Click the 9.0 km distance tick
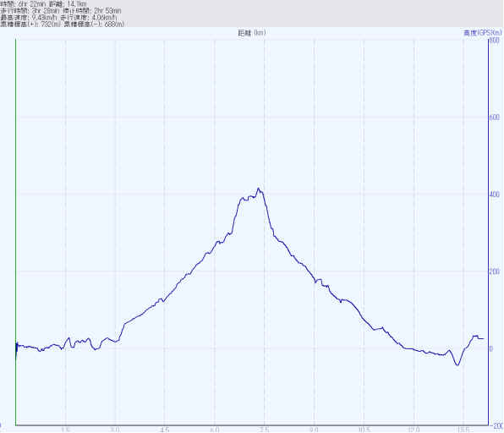This screenshot has height=433, width=504. tap(314, 430)
